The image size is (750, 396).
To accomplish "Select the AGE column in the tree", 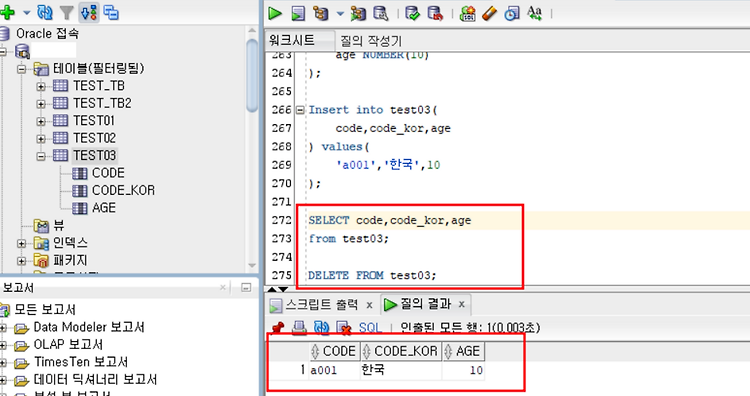I will click(104, 208).
